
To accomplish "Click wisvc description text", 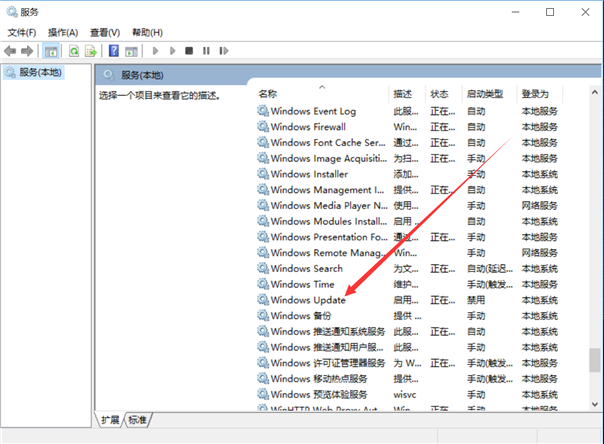I will pyautogui.click(x=404, y=395).
